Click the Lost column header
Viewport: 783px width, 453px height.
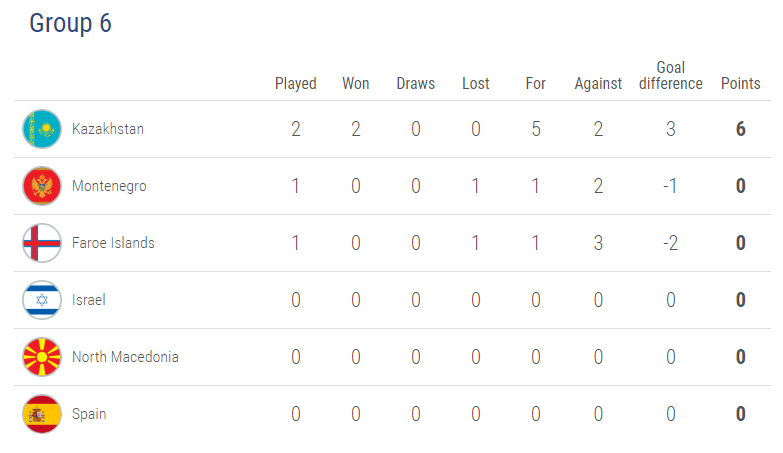point(475,83)
